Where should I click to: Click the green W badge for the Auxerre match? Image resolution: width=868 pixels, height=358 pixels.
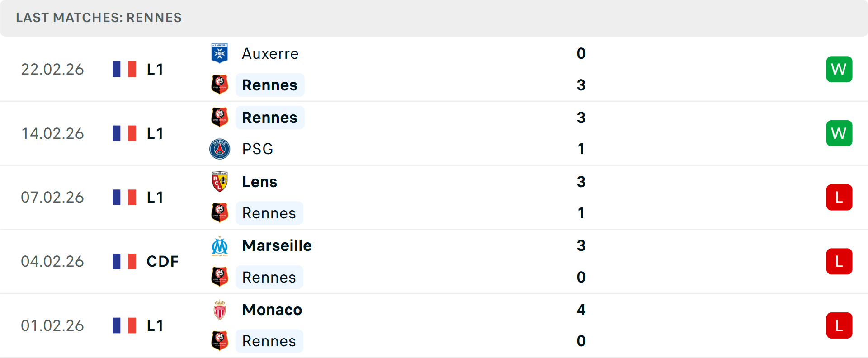[x=839, y=69]
